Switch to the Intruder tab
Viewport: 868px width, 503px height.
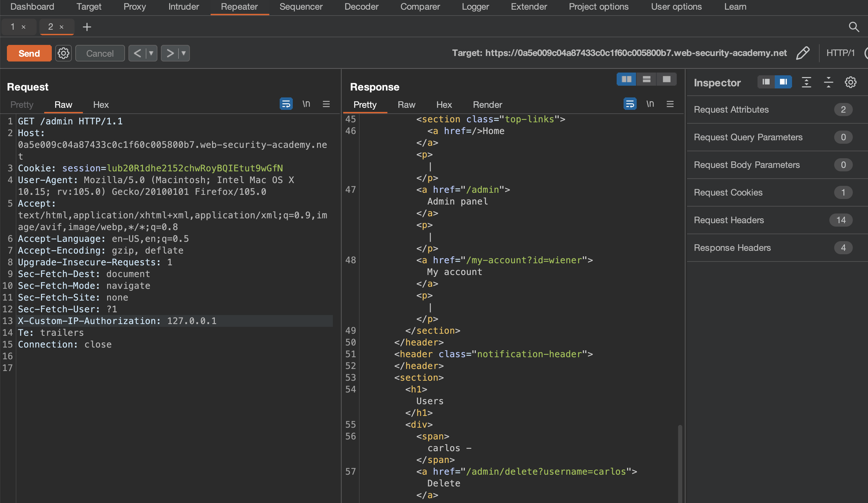pos(183,7)
